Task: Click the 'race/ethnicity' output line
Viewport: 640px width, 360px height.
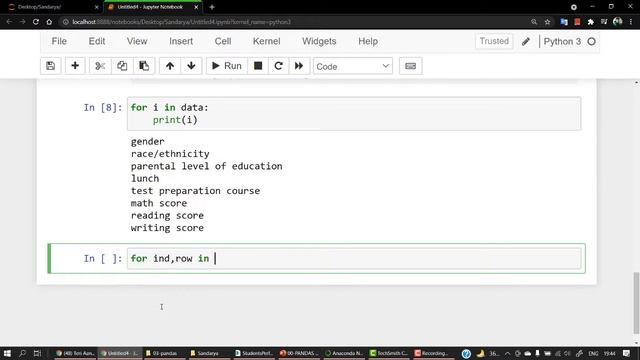Action: coord(170,154)
